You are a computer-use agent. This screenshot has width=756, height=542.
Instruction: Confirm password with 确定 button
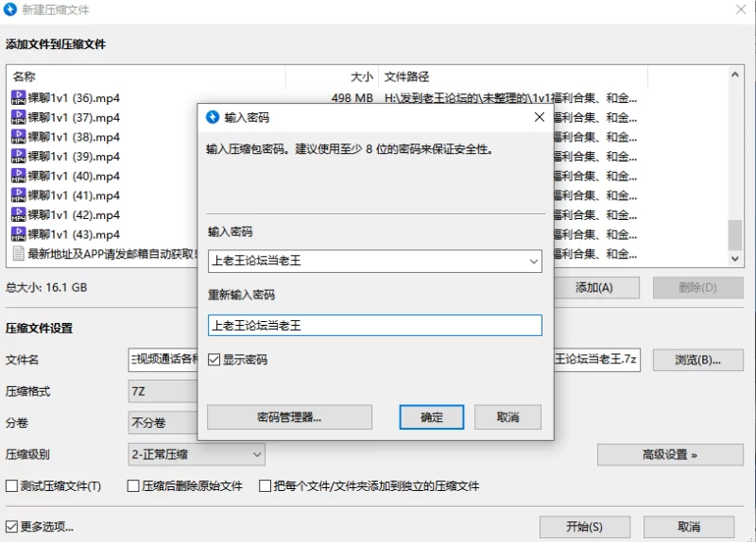coord(432,417)
